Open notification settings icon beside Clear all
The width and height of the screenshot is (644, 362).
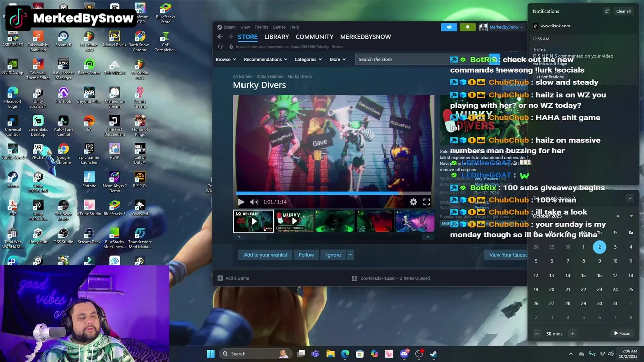click(x=607, y=11)
